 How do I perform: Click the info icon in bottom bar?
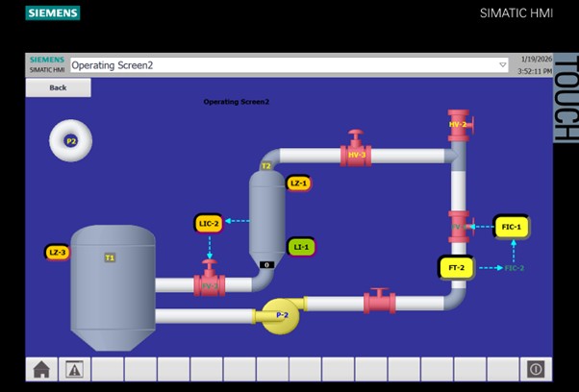click(536, 369)
